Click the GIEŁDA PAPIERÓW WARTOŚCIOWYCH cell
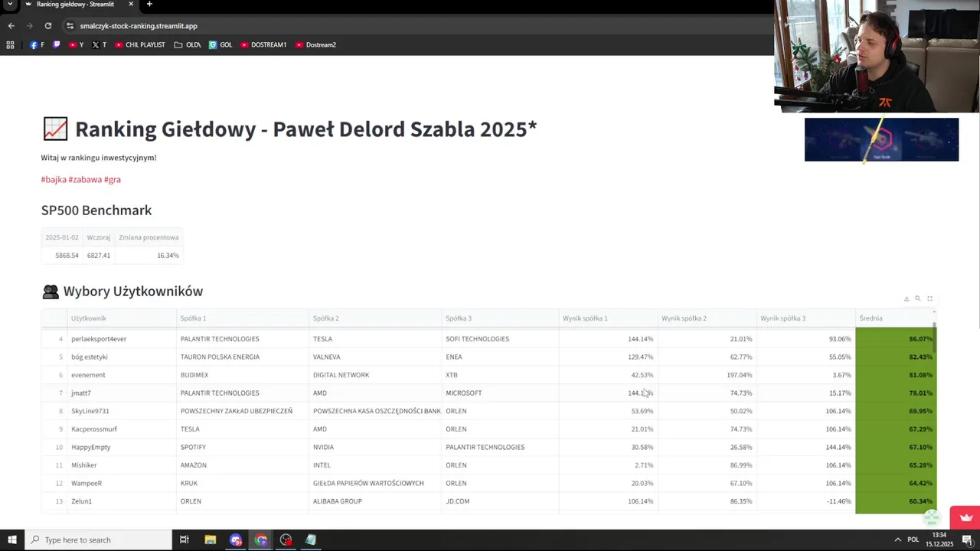Viewport: 980px width, 551px height. (375, 483)
